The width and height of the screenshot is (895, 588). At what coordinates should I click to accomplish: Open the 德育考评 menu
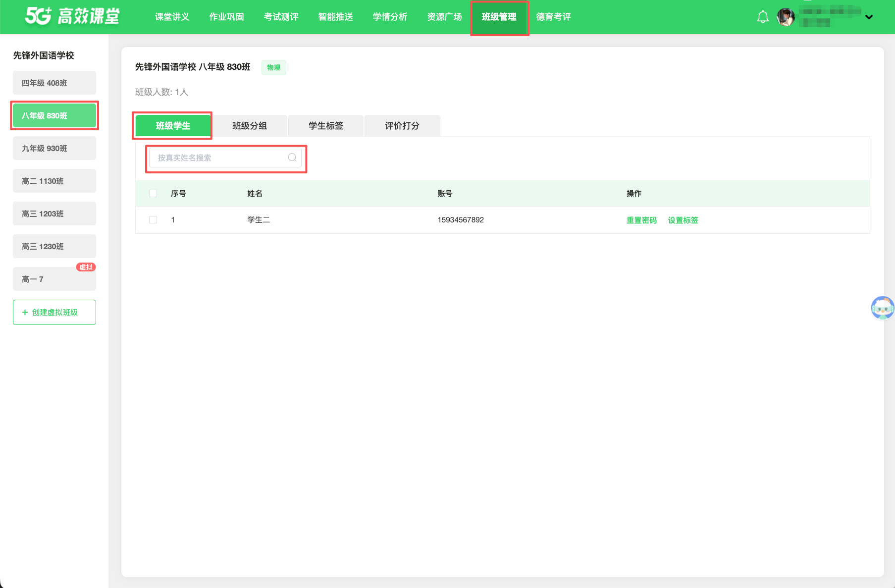click(x=554, y=17)
